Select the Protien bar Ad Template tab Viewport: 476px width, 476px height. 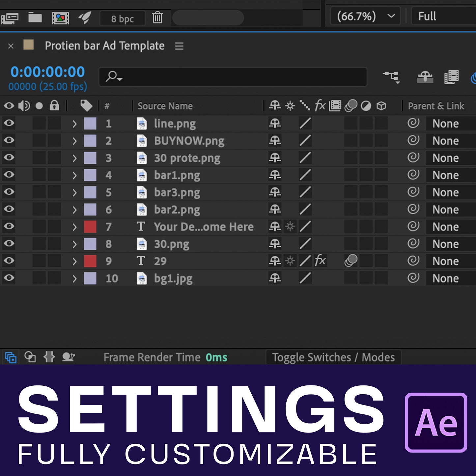[x=104, y=46]
